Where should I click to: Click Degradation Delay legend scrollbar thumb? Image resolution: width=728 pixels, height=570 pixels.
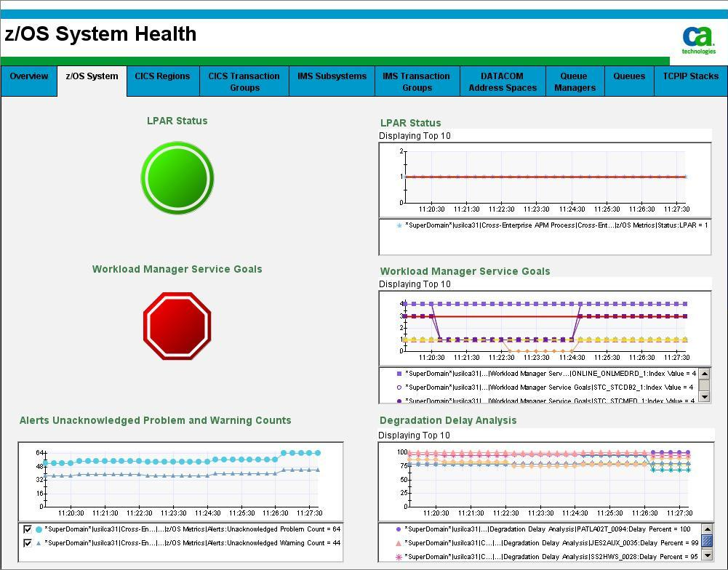(707, 541)
